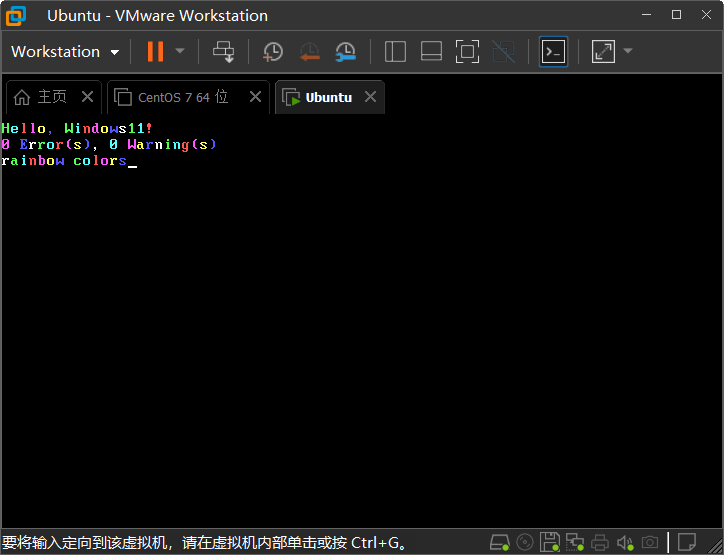This screenshot has height=555, width=724.
Task: Click the sound card status icon
Action: click(625, 542)
